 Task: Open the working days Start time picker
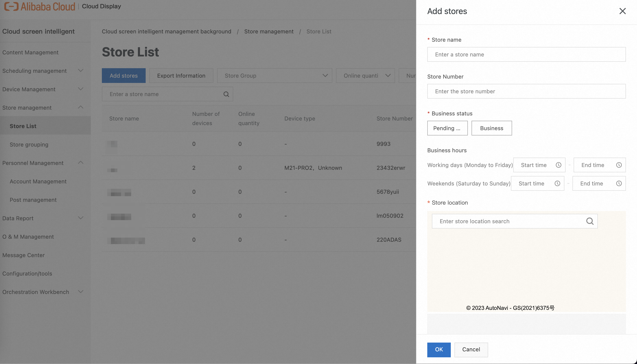539,165
